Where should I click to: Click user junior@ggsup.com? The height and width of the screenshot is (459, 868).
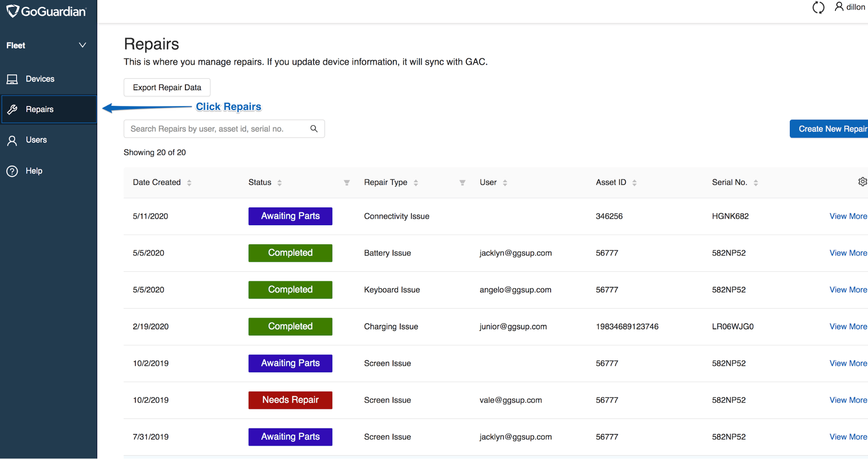pyautogui.click(x=513, y=327)
